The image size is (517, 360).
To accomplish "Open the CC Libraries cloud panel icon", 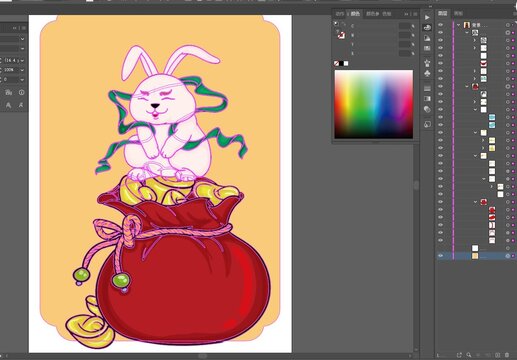I will pyautogui.click(x=427, y=28).
